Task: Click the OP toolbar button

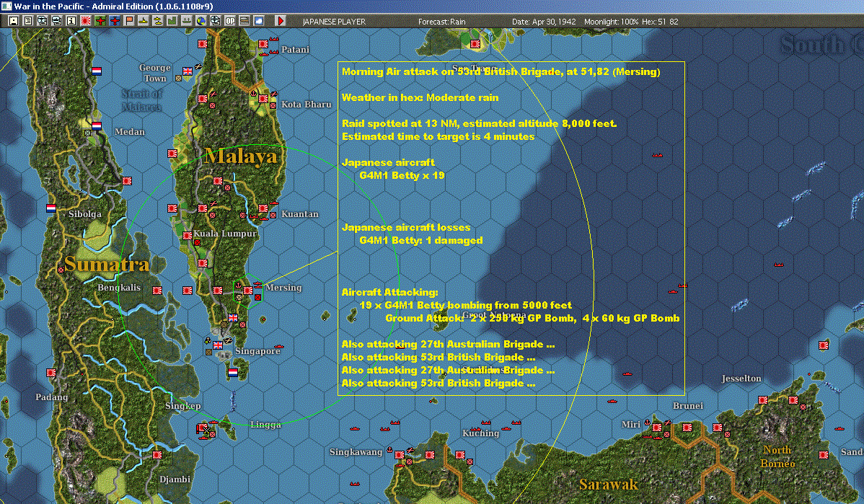Action: 230,21
